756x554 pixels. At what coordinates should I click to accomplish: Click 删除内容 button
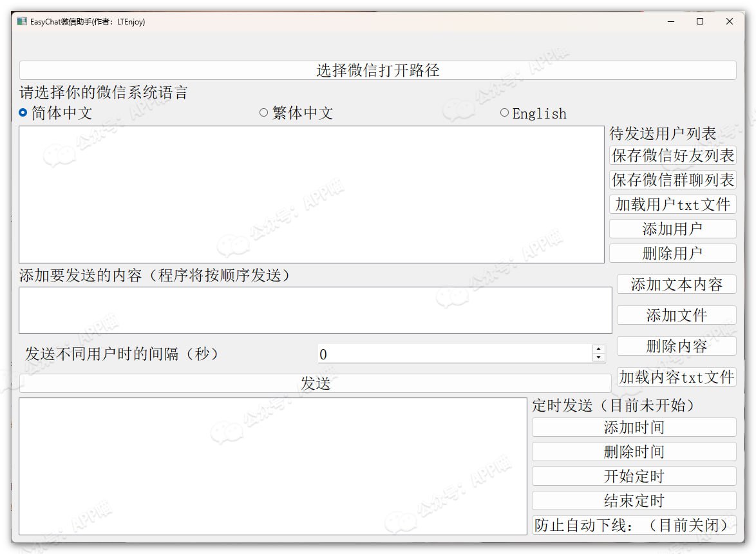(676, 346)
